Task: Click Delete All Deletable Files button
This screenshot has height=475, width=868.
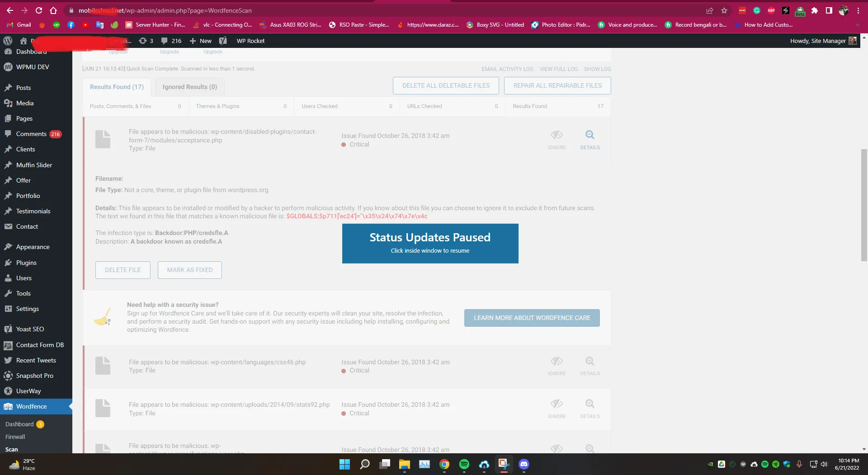Action: click(x=446, y=85)
